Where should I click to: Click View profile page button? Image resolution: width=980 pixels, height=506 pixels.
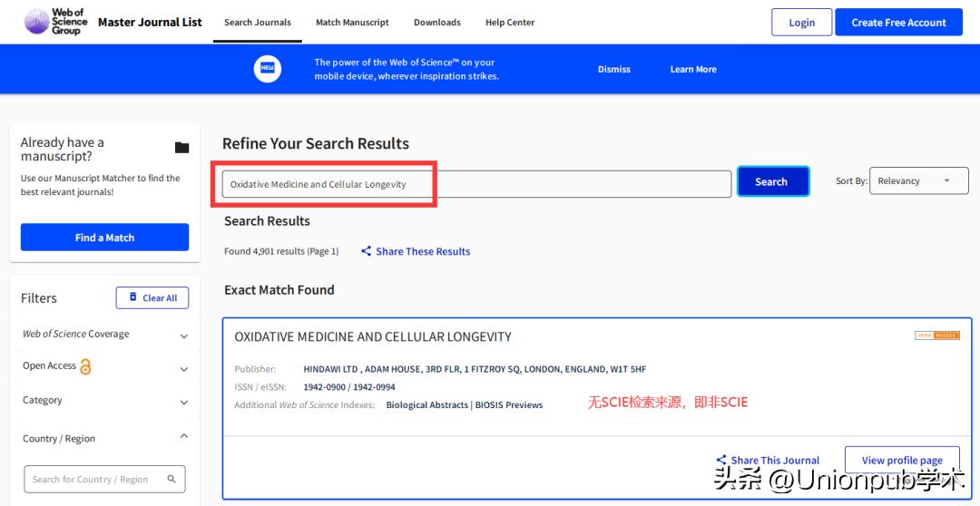[902, 461]
